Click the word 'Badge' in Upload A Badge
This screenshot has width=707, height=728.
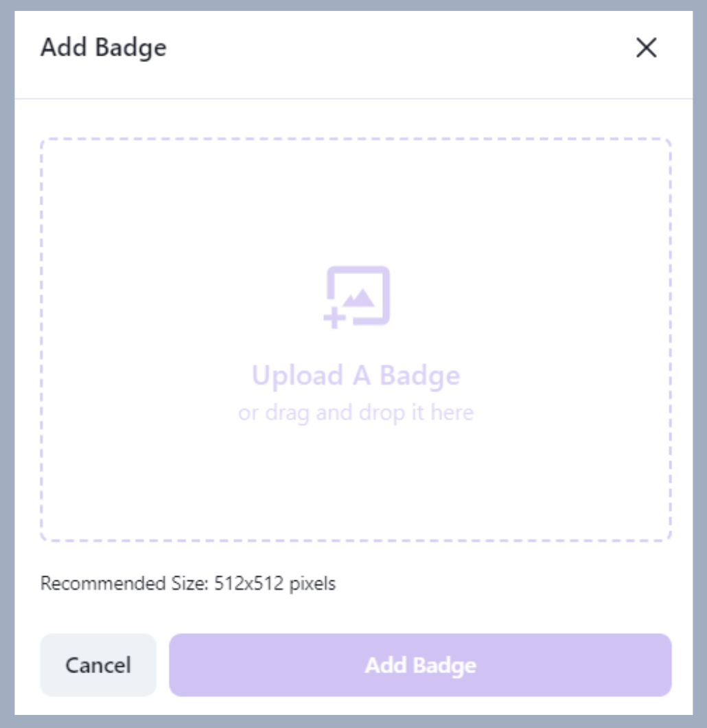coord(420,375)
